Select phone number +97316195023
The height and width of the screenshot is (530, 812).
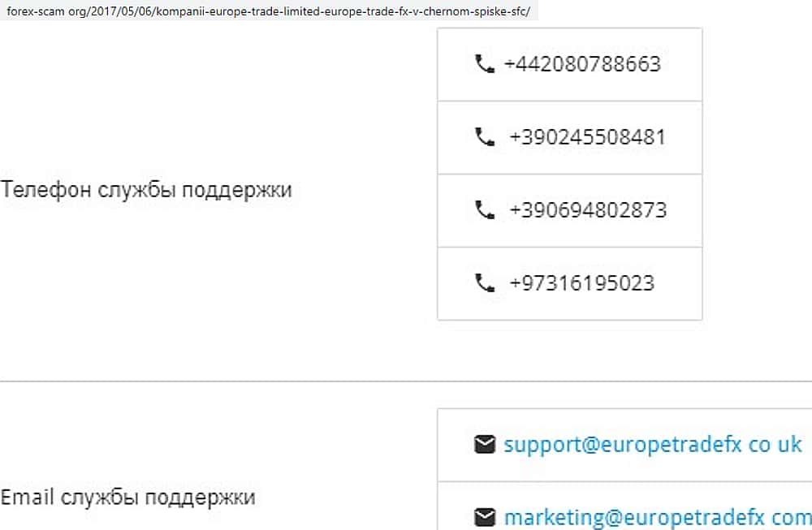[581, 283]
